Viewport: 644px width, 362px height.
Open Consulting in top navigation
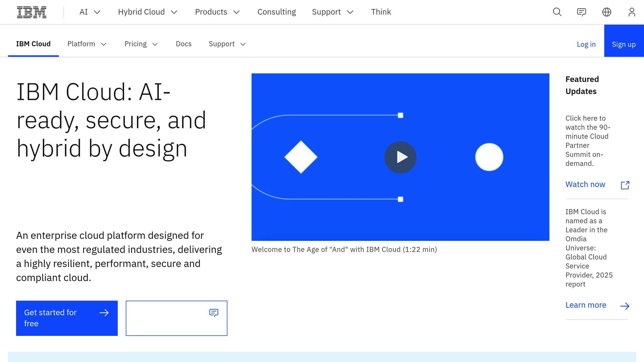(276, 12)
